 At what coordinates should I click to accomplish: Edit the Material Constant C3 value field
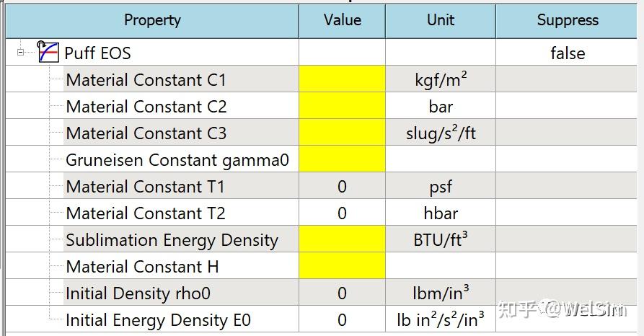click(x=342, y=133)
